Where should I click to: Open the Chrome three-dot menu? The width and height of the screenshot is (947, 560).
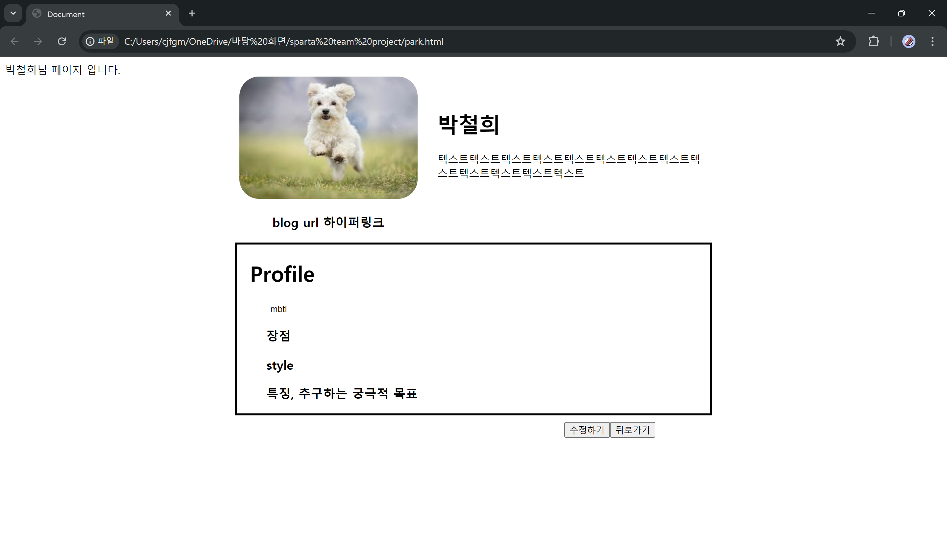click(932, 41)
